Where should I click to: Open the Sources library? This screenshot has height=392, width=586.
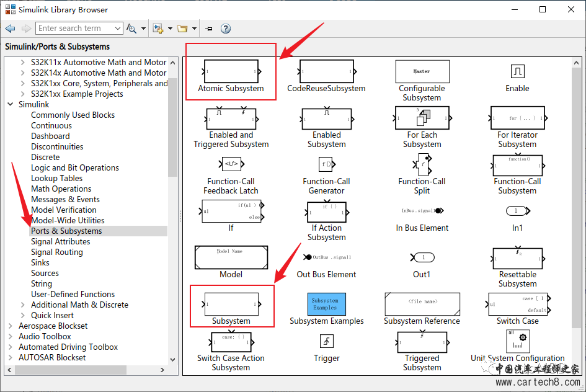point(45,273)
